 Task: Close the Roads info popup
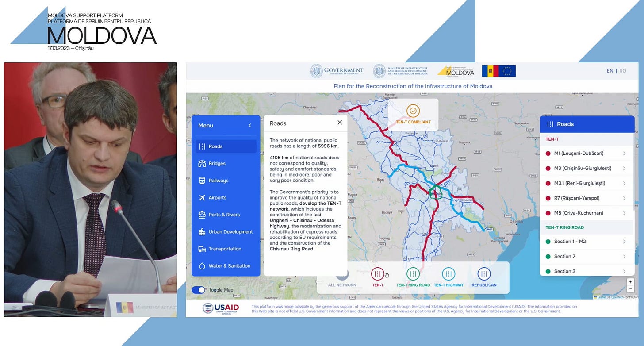[340, 123]
